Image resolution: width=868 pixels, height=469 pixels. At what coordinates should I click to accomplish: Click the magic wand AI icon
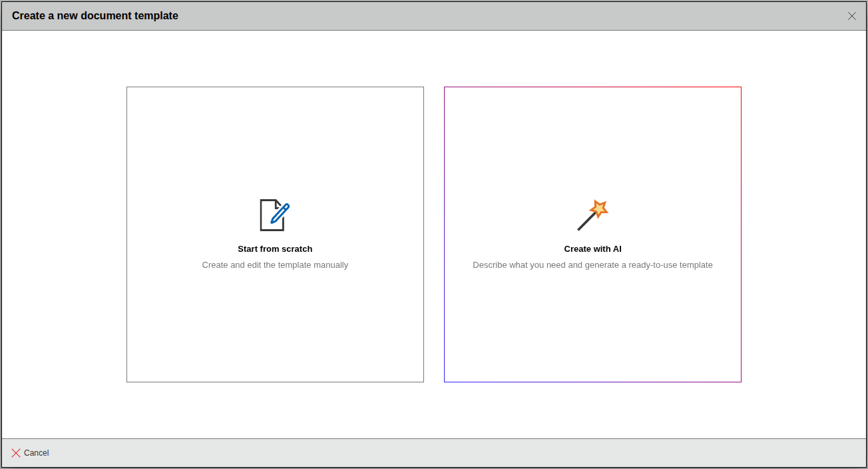[x=592, y=215]
